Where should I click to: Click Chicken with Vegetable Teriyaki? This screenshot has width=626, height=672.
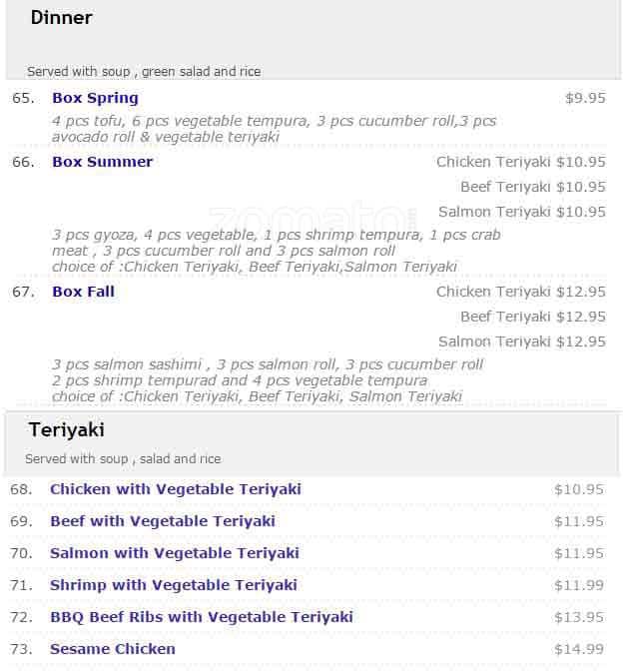tap(175, 489)
